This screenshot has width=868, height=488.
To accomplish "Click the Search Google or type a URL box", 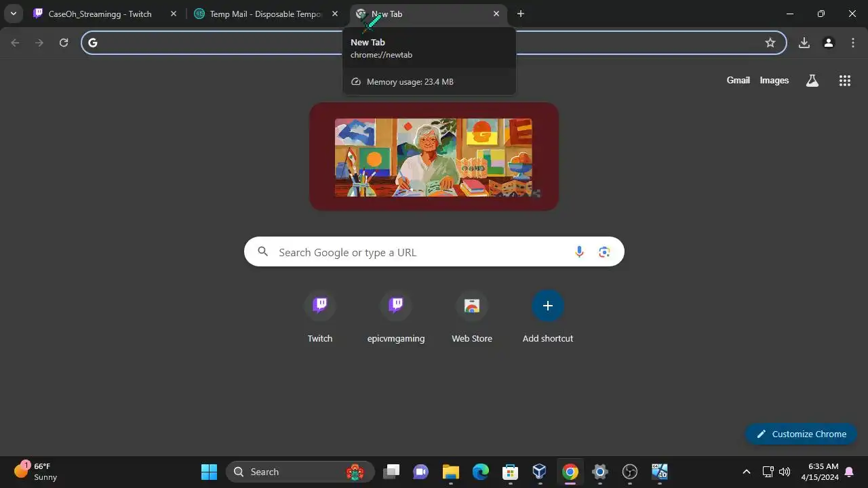I will [x=434, y=252].
